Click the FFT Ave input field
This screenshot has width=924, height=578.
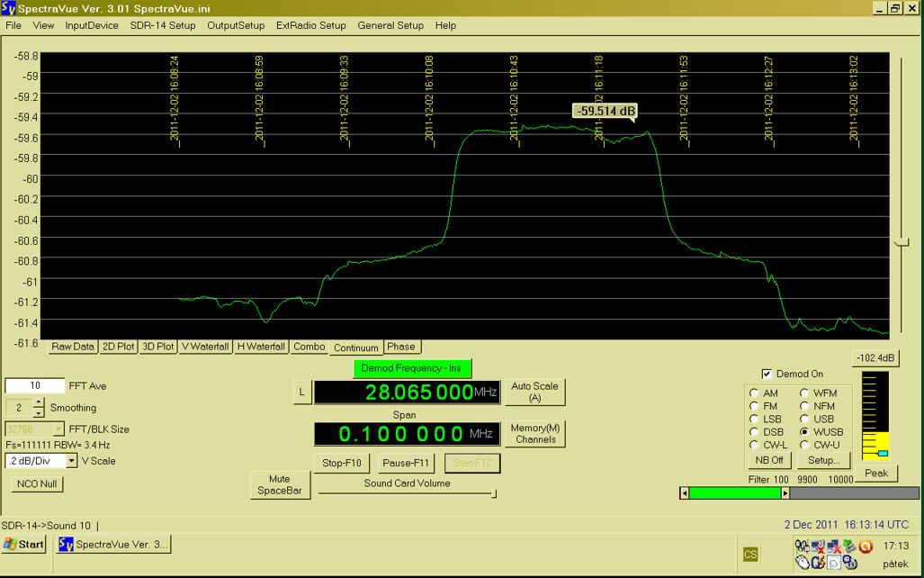click(x=35, y=385)
